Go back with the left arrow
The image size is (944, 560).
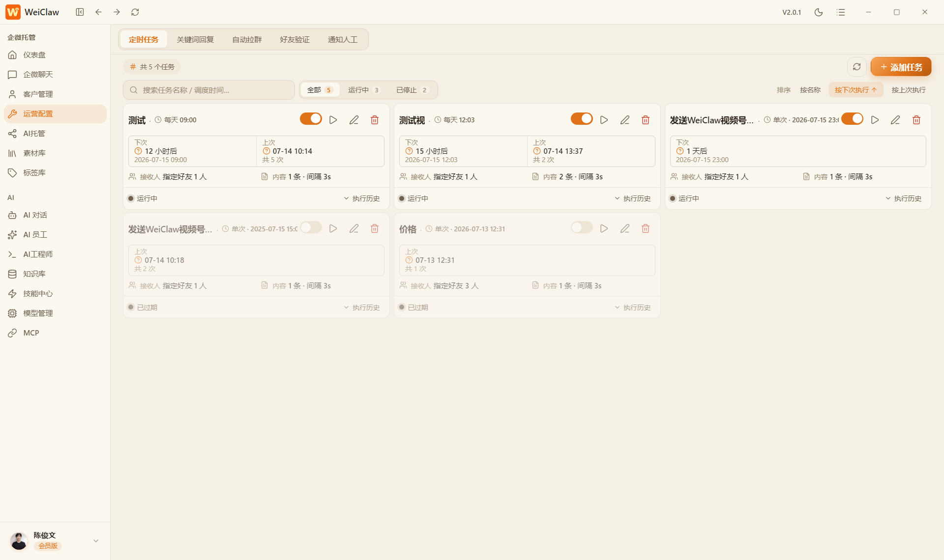click(x=98, y=12)
